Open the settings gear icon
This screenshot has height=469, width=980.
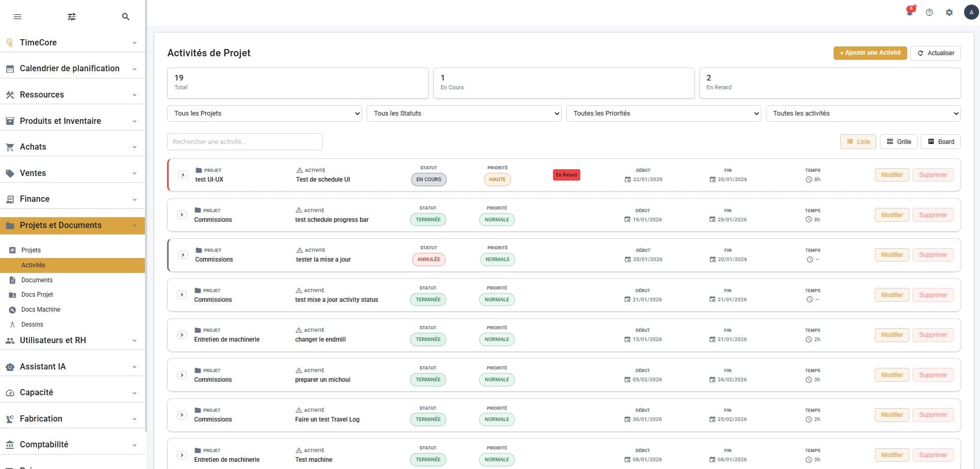(x=949, y=12)
